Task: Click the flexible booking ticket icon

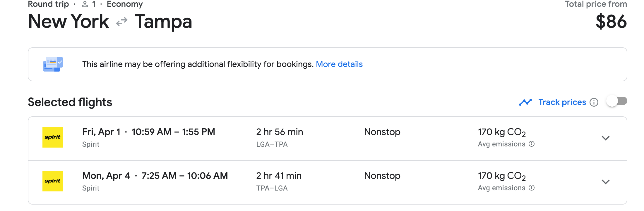Action: tap(53, 64)
